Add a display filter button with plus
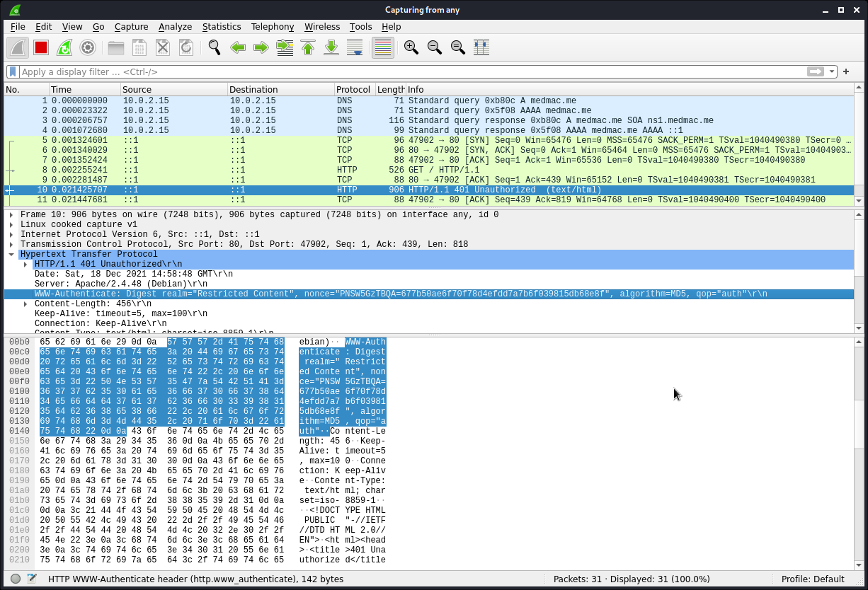The height and width of the screenshot is (590, 868). pyautogui.click(x=846, y=71)
